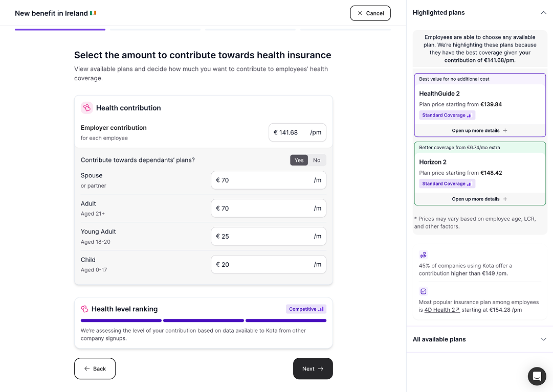Click the plus icon on Horizon 2 details
Viewport: 553px width, 392px height.
pos(505,199)
